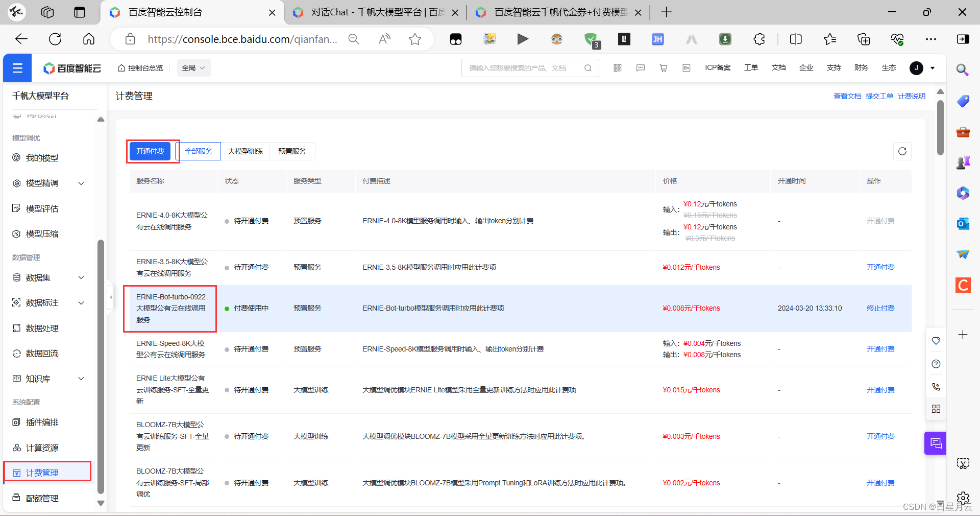This screenshot has height=516, width=980.
Task: Reload the page with browser refresh
Action: point(55,39)
